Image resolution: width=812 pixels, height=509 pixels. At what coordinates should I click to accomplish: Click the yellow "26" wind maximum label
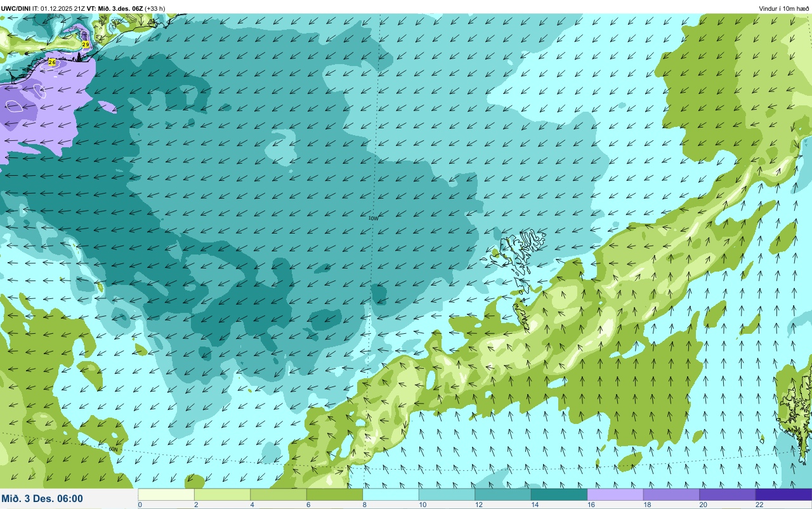point(52,62)
